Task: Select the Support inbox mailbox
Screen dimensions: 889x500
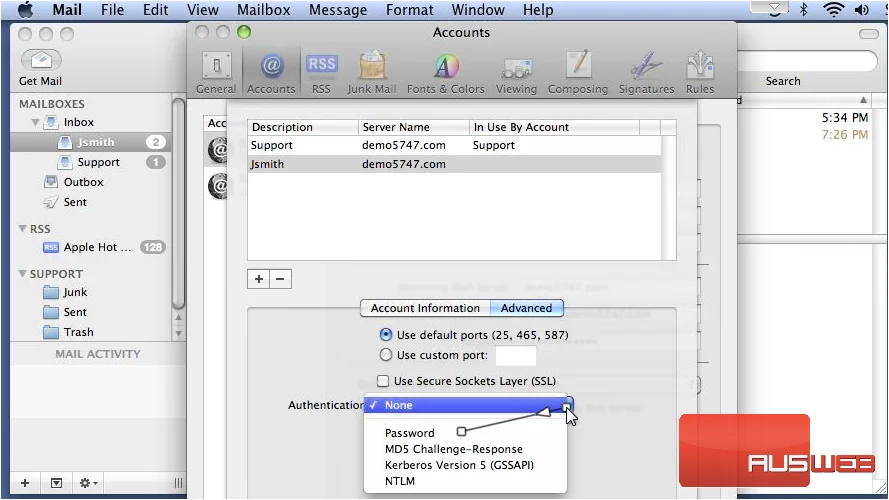Action: click(x=91, y=162)
